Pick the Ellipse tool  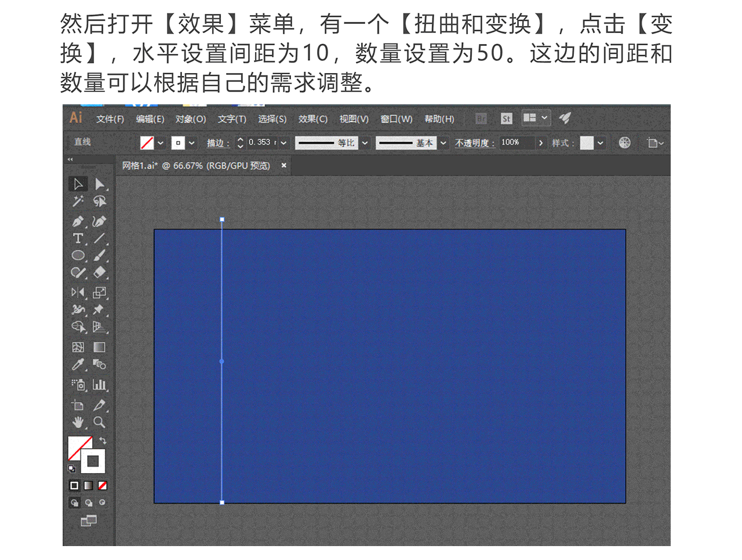click(x=78, y=256)
